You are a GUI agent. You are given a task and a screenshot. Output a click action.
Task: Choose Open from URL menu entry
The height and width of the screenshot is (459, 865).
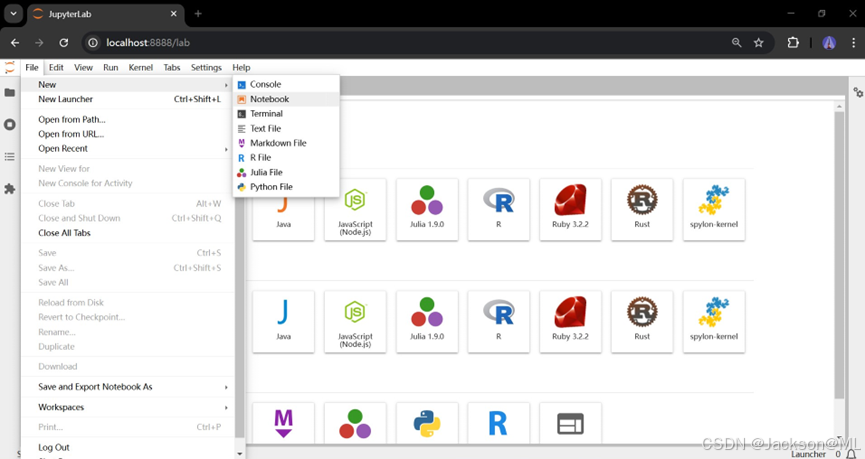point(126,134)
